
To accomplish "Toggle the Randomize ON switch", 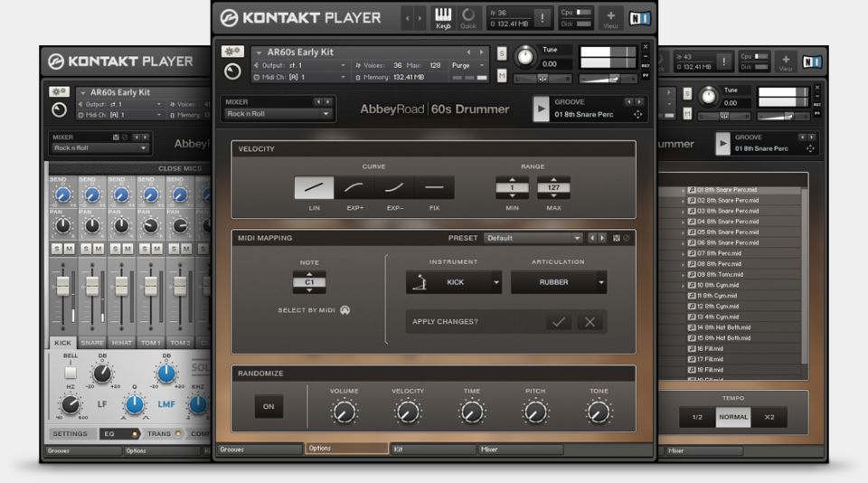I will pos(269,406).
